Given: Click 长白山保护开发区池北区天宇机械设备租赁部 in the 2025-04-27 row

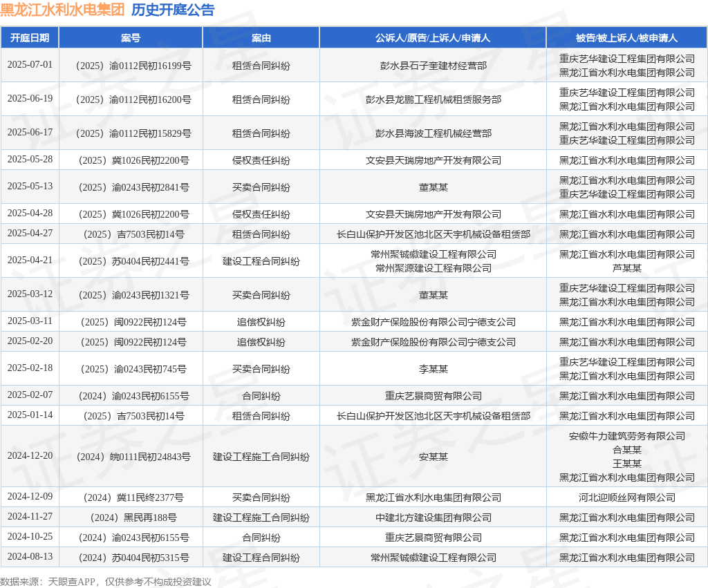Looking at the screenshot, I should pyautogui.click(x=433, y=234).
